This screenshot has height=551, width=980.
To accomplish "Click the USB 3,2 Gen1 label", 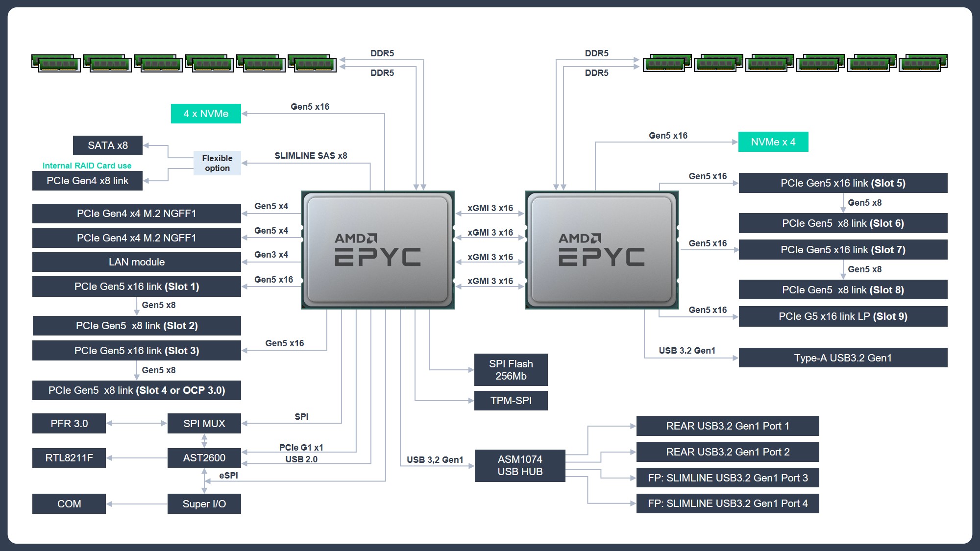I will pyautogui.click(x=435, y=460).
